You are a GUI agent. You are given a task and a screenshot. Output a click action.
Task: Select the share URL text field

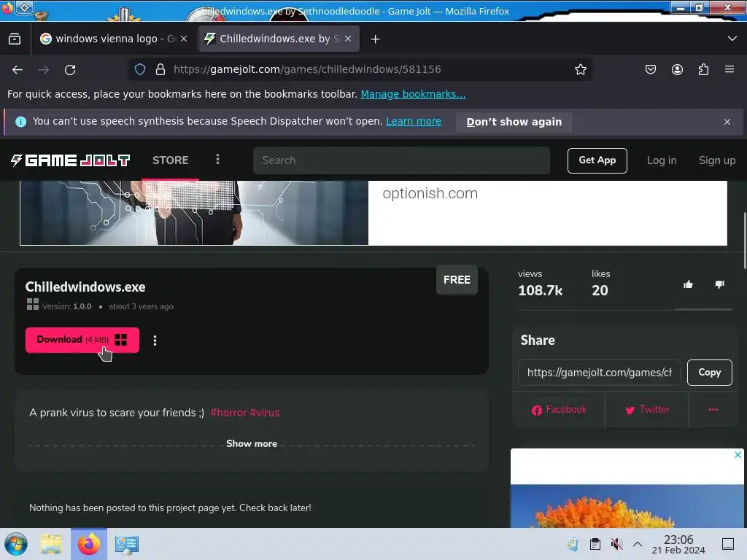coord(600,373)
